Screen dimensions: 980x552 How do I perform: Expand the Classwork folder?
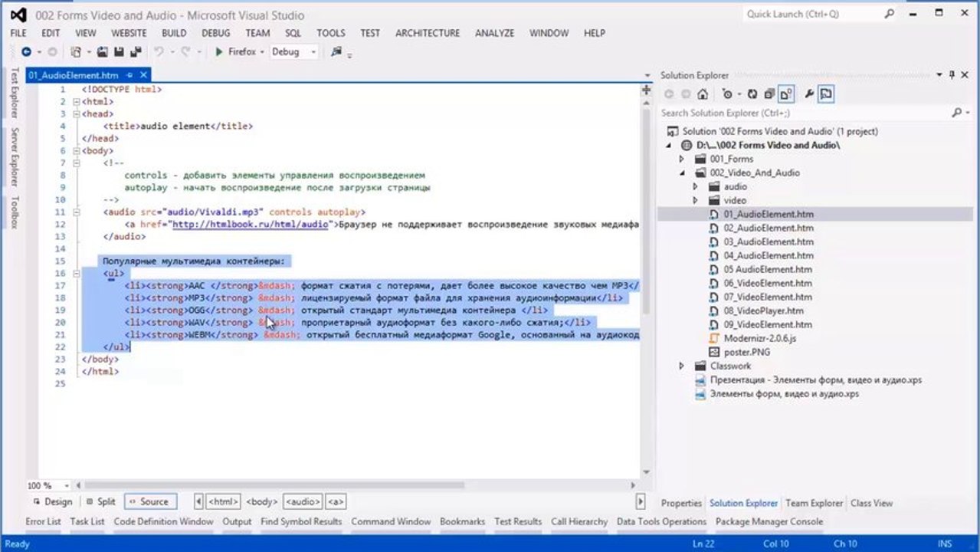point(681,366)
